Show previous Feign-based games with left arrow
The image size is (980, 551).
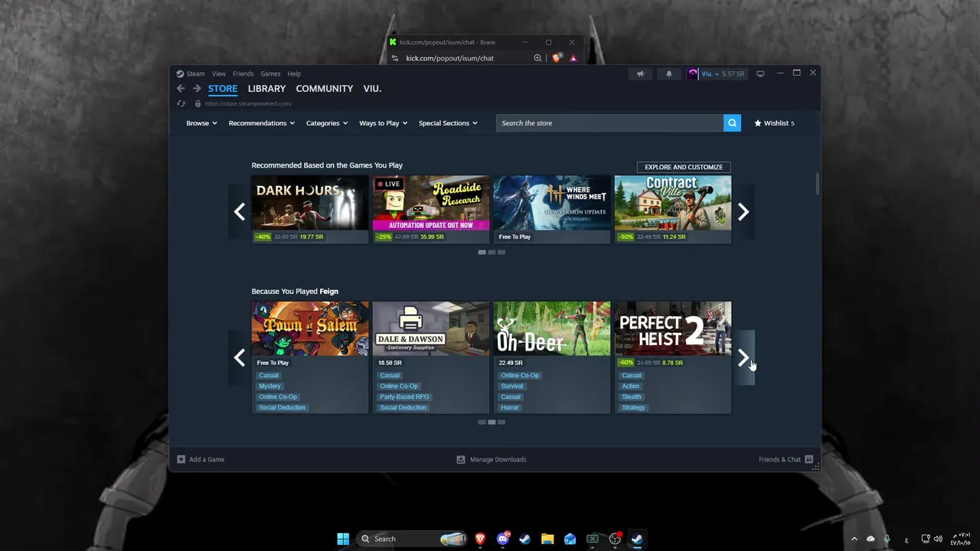coord(240,357)
